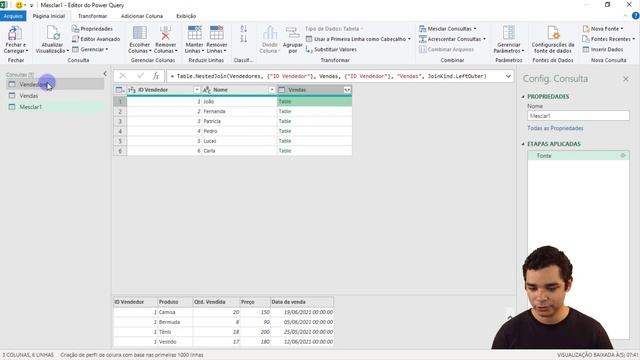Open Acrescentar Consultas dropdown
Viewport: 640px width, 360px height.
(452, 39)
